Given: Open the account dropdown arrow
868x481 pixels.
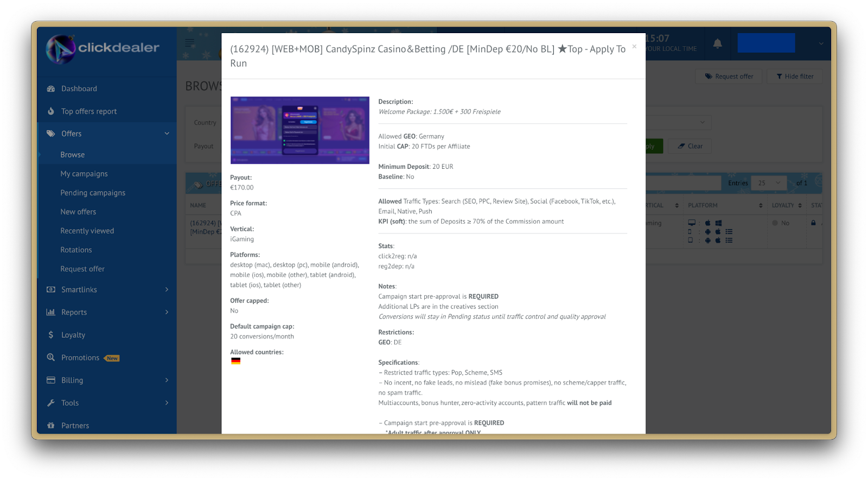Looking at the screenshot, I should pyautogui.click(x=821, y=43).
